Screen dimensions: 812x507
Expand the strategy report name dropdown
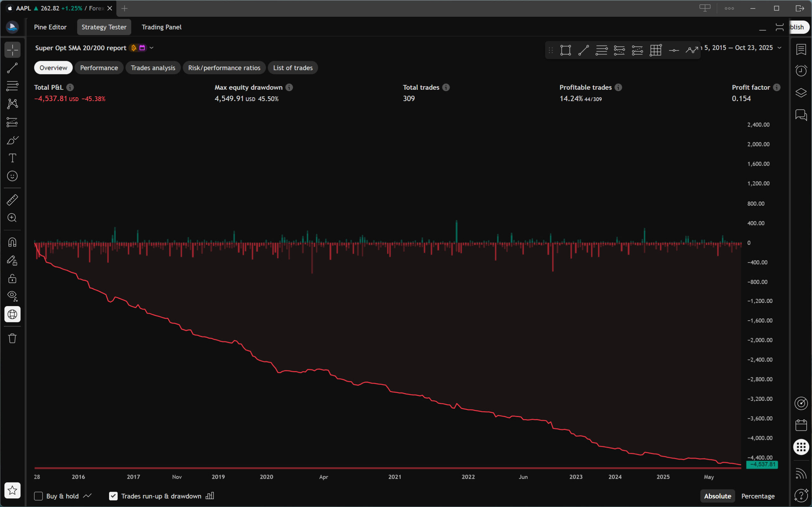point(152,48)
